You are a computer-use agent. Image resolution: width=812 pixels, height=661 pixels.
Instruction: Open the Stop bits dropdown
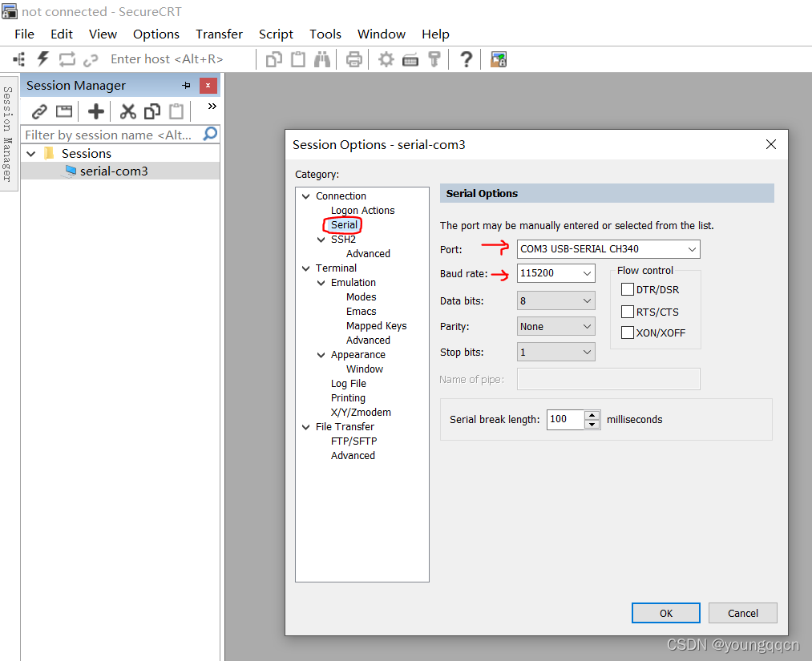(x=587, y=352)
